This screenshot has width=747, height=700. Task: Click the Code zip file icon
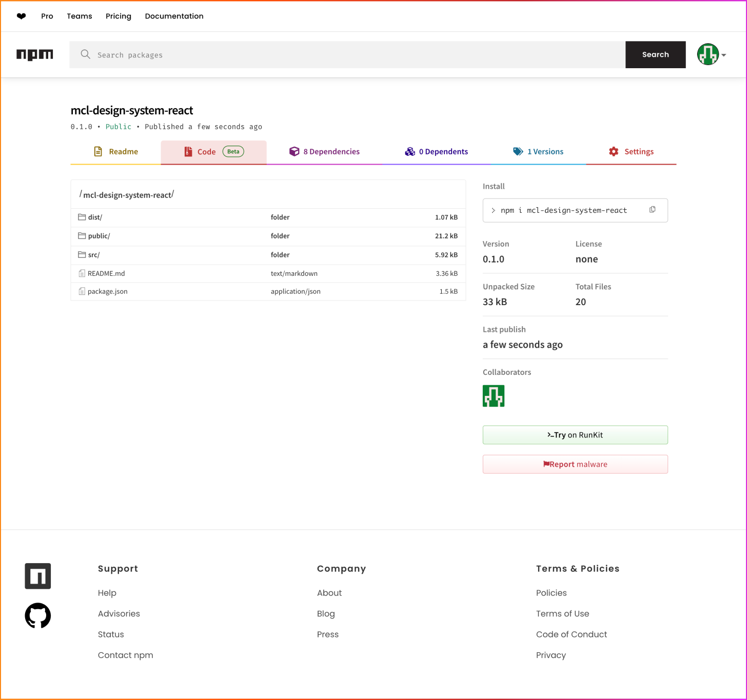click(188, 151)
